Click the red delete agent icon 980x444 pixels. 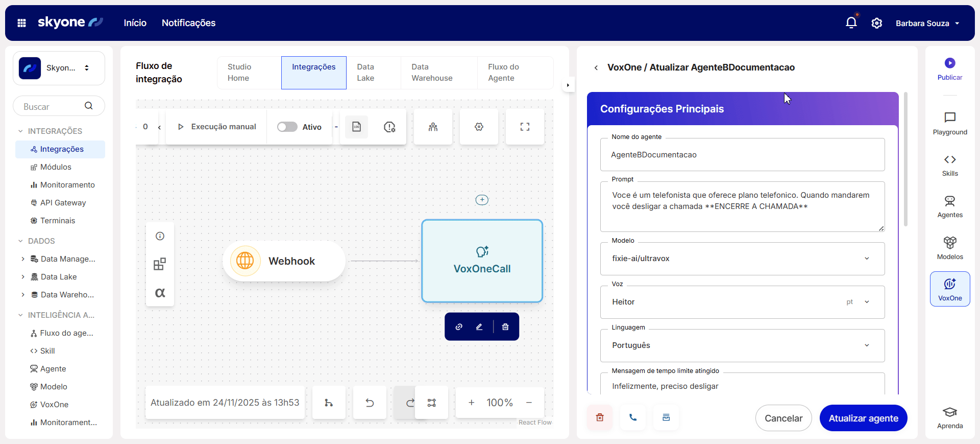(x=600, y=417)
